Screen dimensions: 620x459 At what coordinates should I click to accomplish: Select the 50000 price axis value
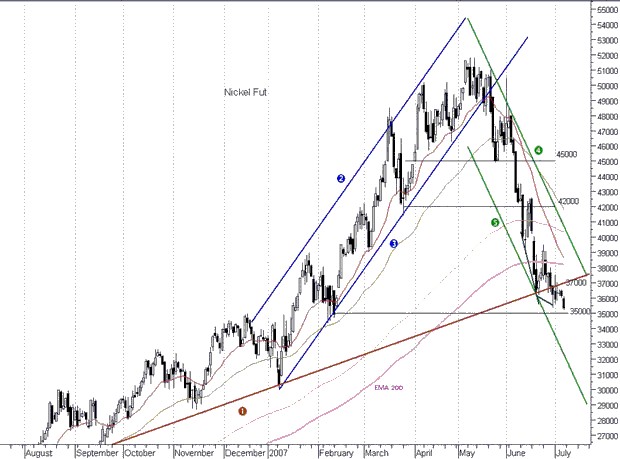[604, 86]
